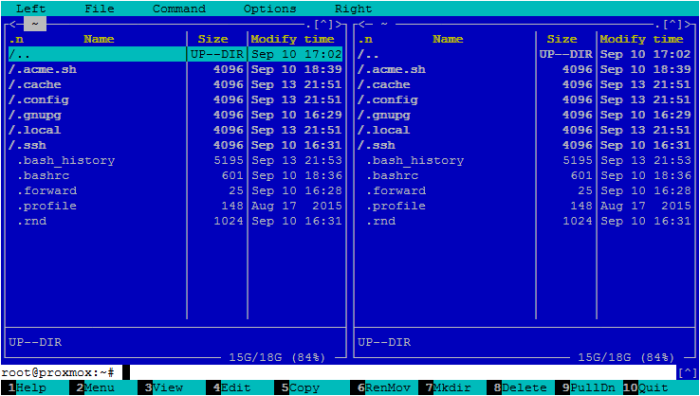Select /.cache directory in right panel
700x396 pixels.
pos(525,85)
